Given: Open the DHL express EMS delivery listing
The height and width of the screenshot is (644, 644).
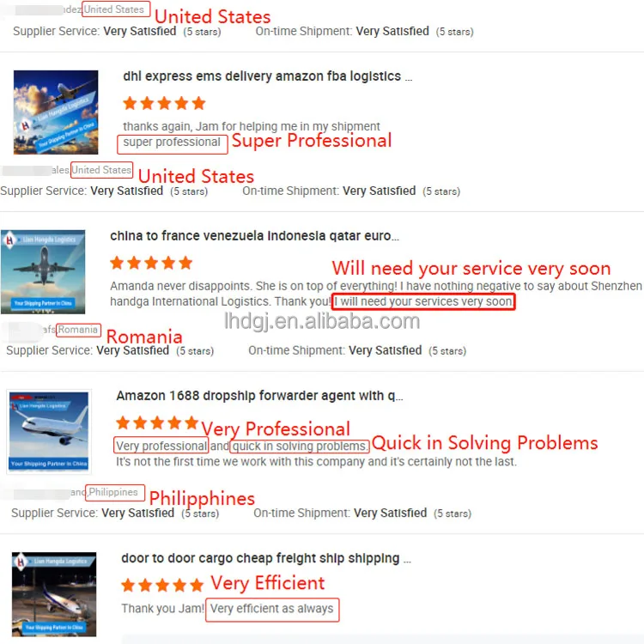Looking at the screenshot, I should point(267,76).
